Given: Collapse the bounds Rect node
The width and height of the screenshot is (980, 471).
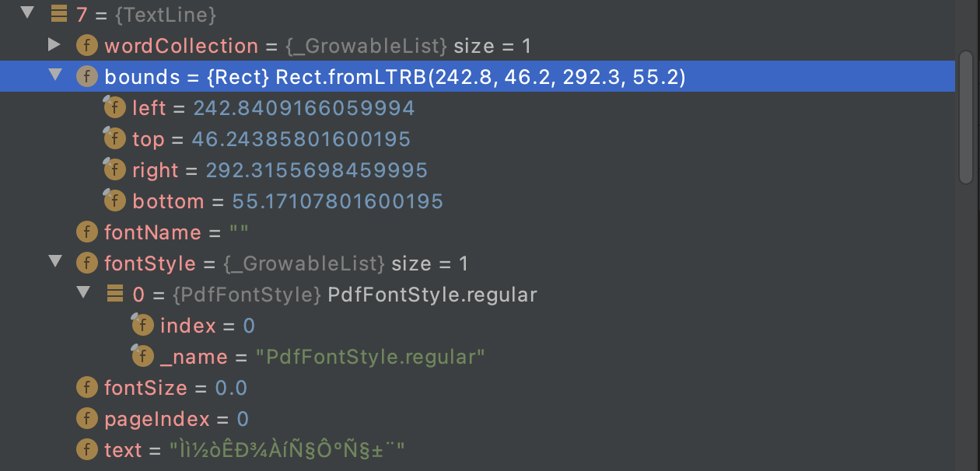Looking at the screenshot, I should 55,76.
